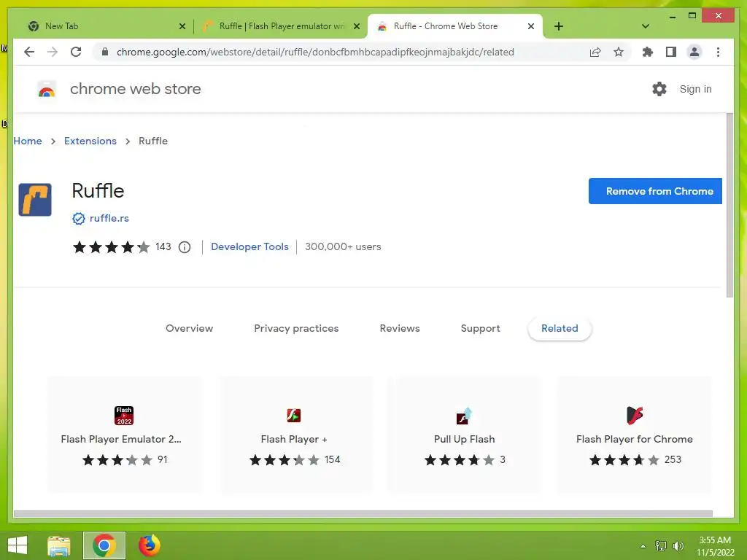
Task: Select the Related tab
Action: tap(560, 329)
